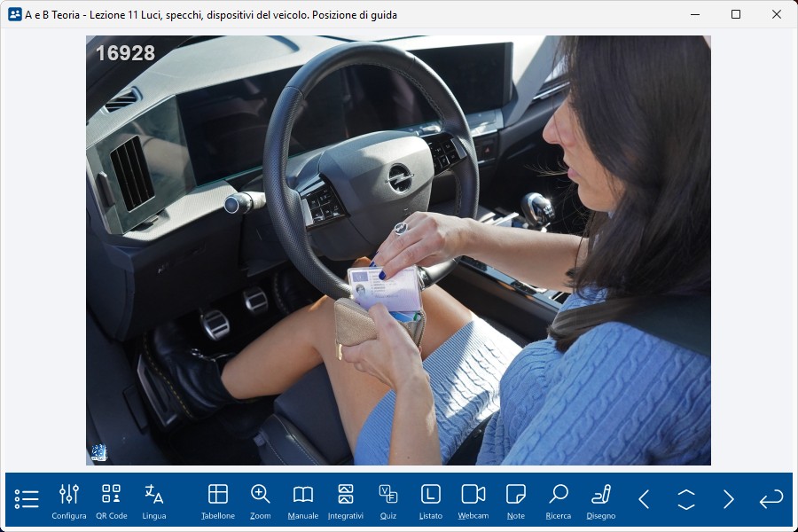Screen dimensions: 798x532
Task: Activate the Zoom magnifier tool
Action: click(261, 501)
